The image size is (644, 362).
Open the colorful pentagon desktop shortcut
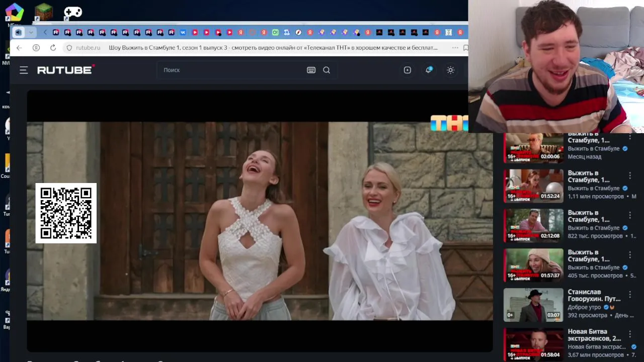pos(14,13)
